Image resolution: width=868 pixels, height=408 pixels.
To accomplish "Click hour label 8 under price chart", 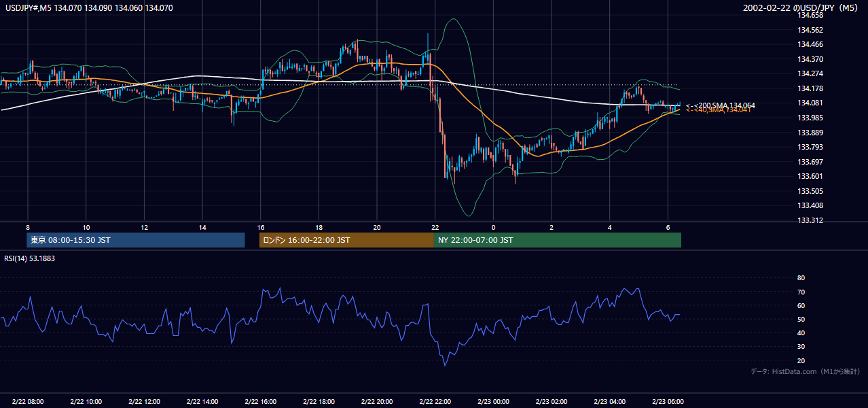I will coord(28,227).
